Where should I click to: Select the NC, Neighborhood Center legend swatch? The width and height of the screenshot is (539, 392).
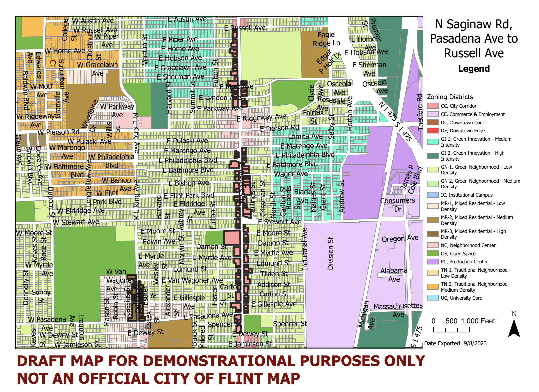click(433, 245)
